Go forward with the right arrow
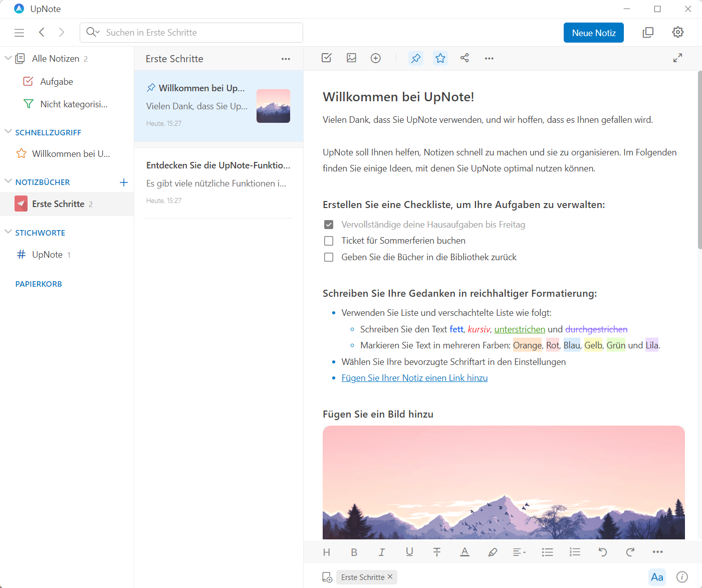702x588 pixels. pos(62,33)
